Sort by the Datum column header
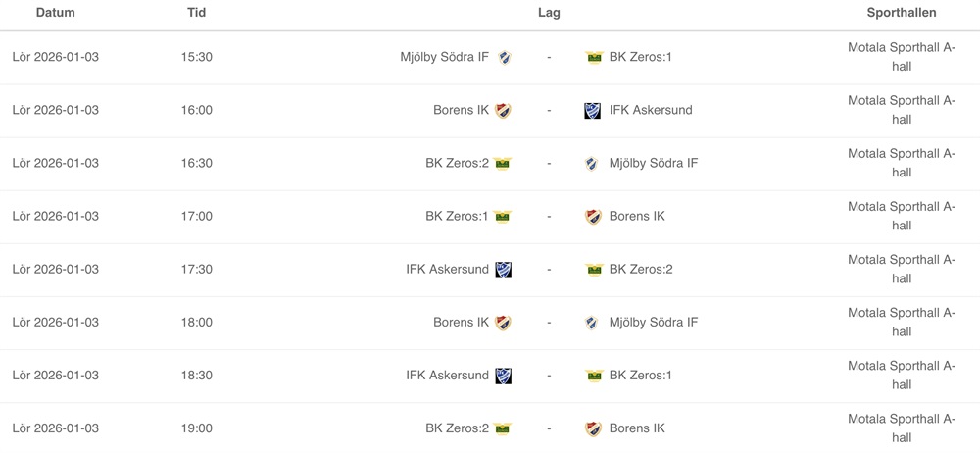This screenshot has width=980, height=453. coord(55,13)
